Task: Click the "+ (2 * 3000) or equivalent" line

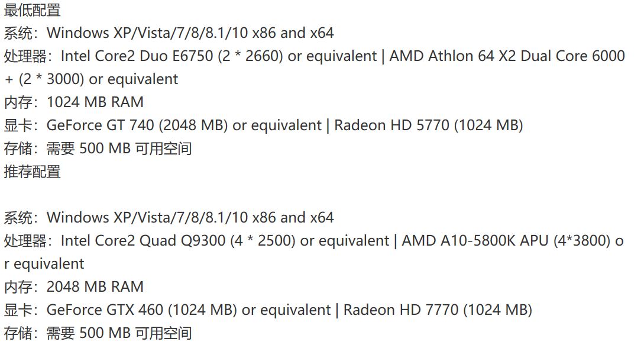Action: coord(91,79)
